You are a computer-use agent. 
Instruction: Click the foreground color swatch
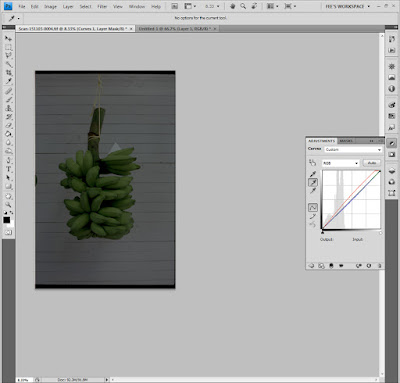point(7,220)
